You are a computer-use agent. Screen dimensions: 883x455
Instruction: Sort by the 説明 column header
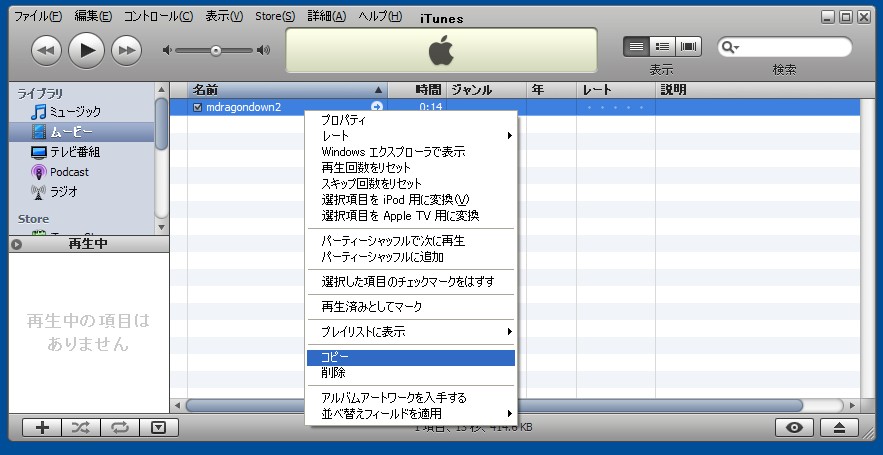coord(758,90)
